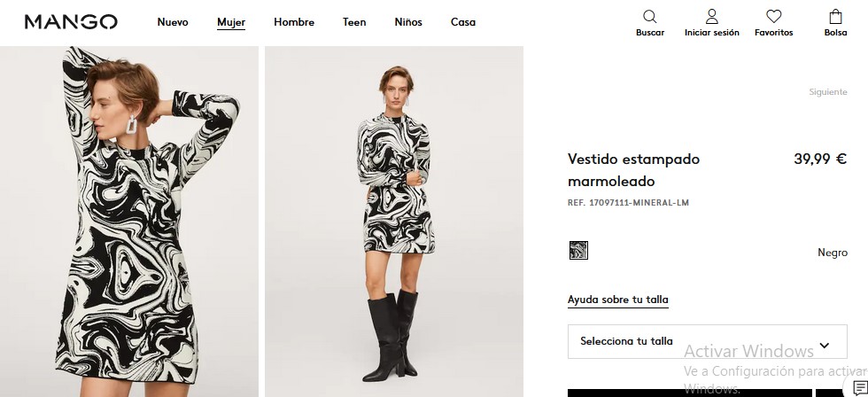The height and width of the screenshot is (397, 868).
Task: Click the Siguiente link
Action: point(827,92)
